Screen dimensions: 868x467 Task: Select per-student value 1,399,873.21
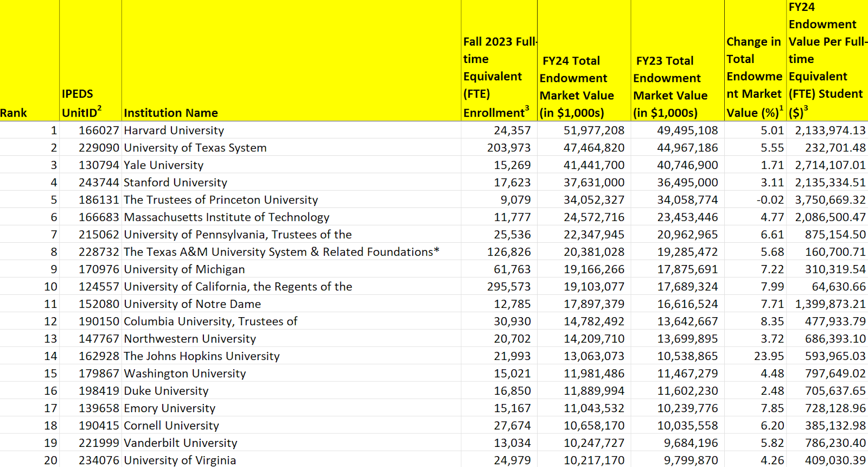tap(827, 304)
